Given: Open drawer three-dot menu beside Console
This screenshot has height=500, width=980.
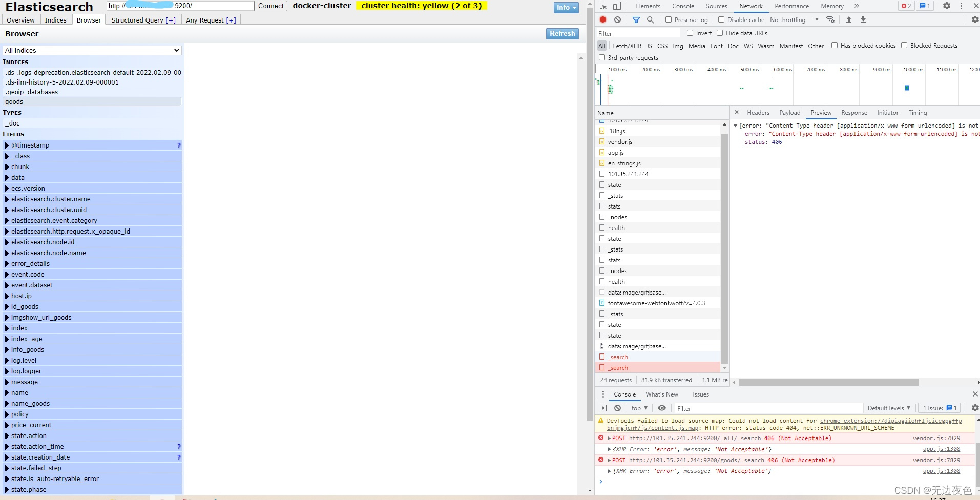Looking at the screenshot, I should (603, 394).
